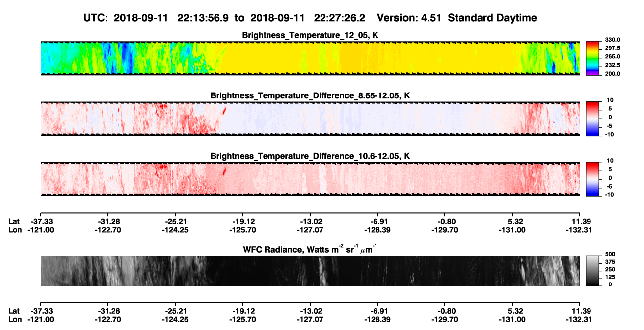Click the 265.0 color bar label
This screenshot has width=644, height=330.
[x=612, y=57]
